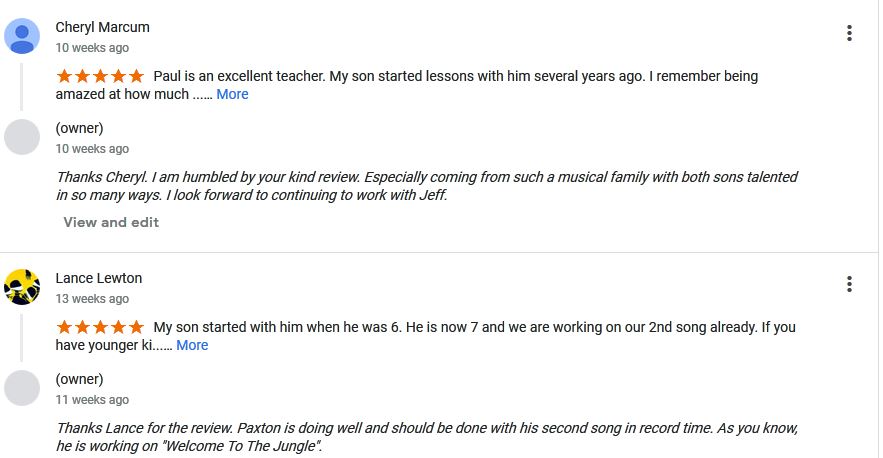
Task: Click the reply mentioning "Welcome To The Jungle"
Action: click(426, 437)
